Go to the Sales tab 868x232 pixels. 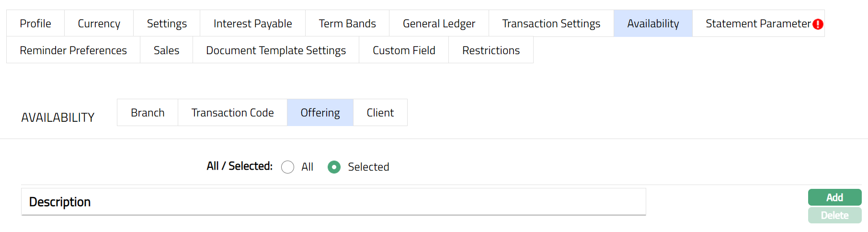click(166, 50)
